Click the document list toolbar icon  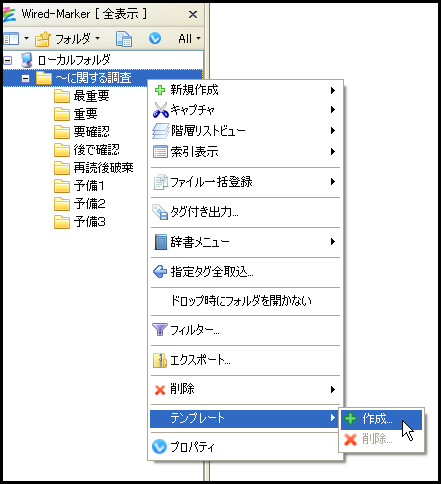point(124,39)
